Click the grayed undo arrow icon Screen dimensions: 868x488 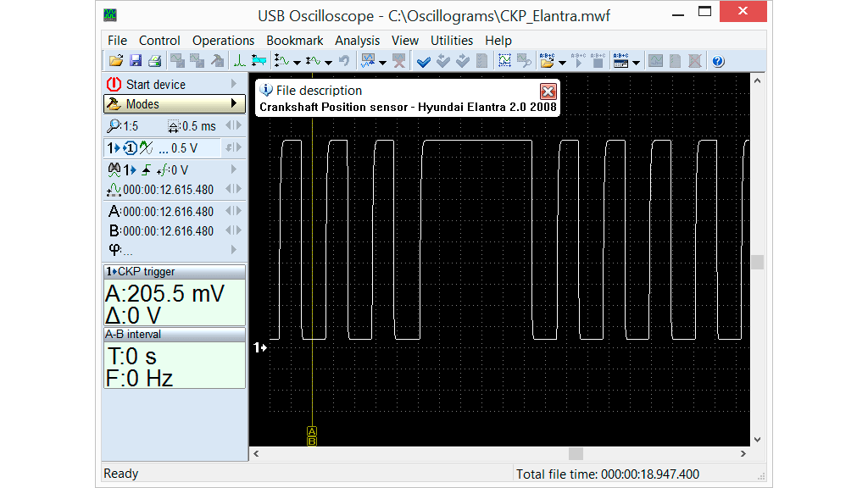pos(344,61)
